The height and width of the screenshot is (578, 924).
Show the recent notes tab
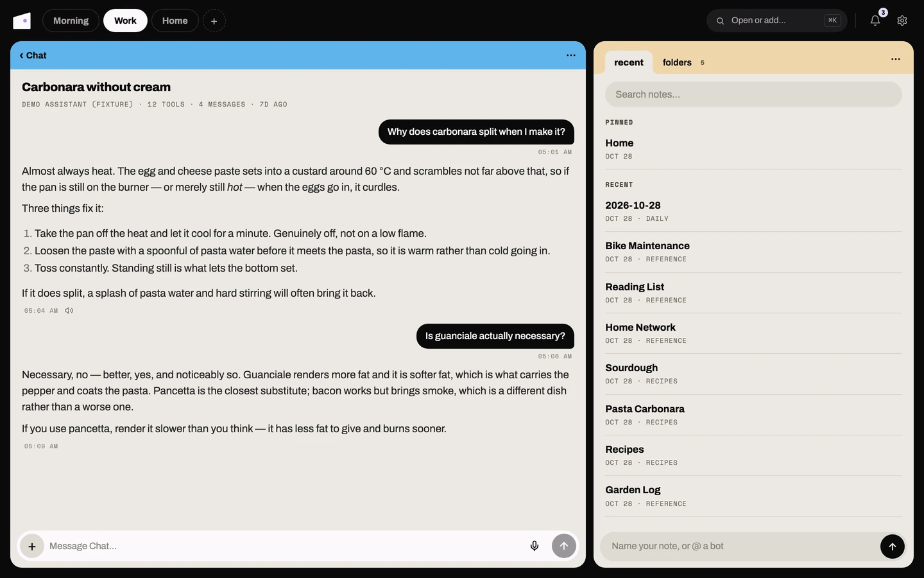629,62
